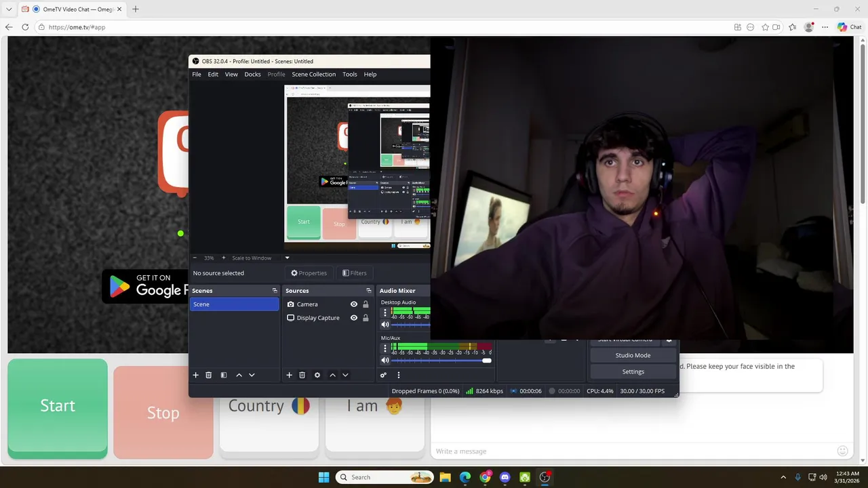This screenshot has width=868, height=488.
Task: Open the Scene Collection menu in OBS
Action: 313,75
